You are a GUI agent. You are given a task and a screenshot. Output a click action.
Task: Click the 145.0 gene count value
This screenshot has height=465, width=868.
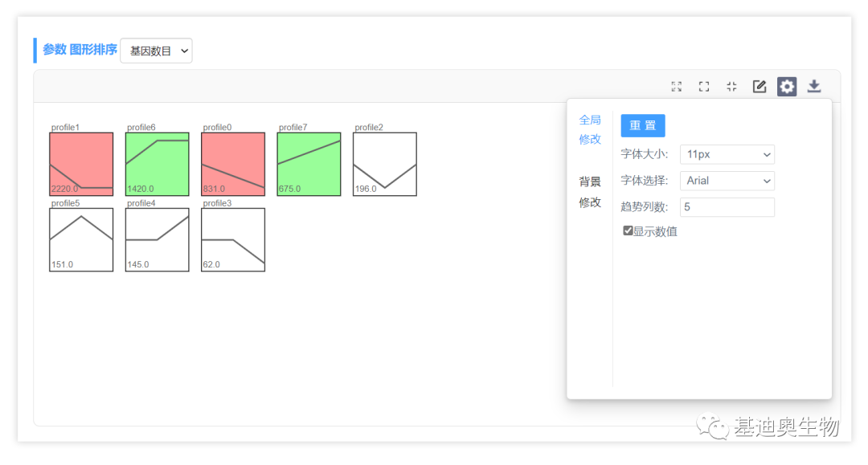(x=138, y=265)
